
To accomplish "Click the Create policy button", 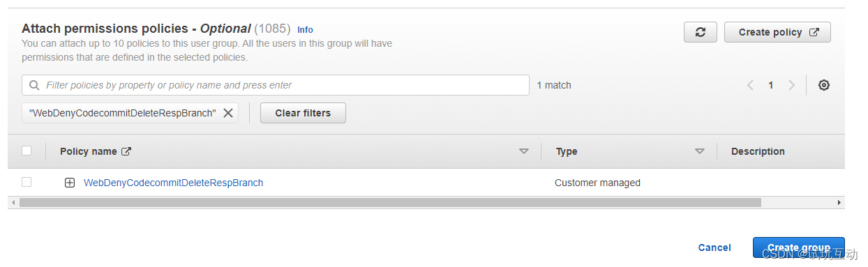I will 777,32.
